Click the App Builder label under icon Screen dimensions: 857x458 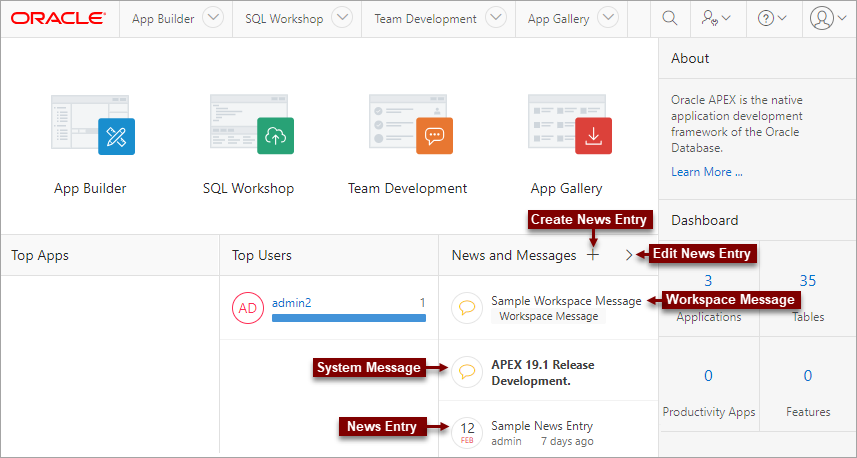point(90,189)
